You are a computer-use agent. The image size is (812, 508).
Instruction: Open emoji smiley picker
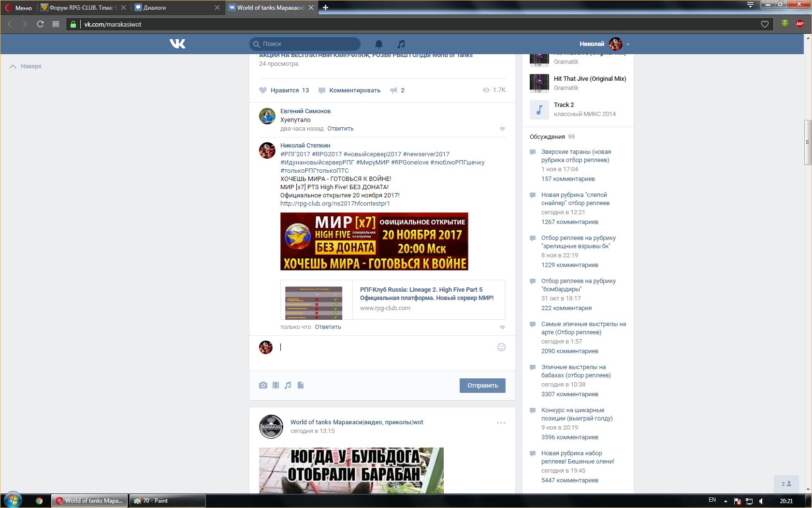pyautogui.click(x=501, y=347)
